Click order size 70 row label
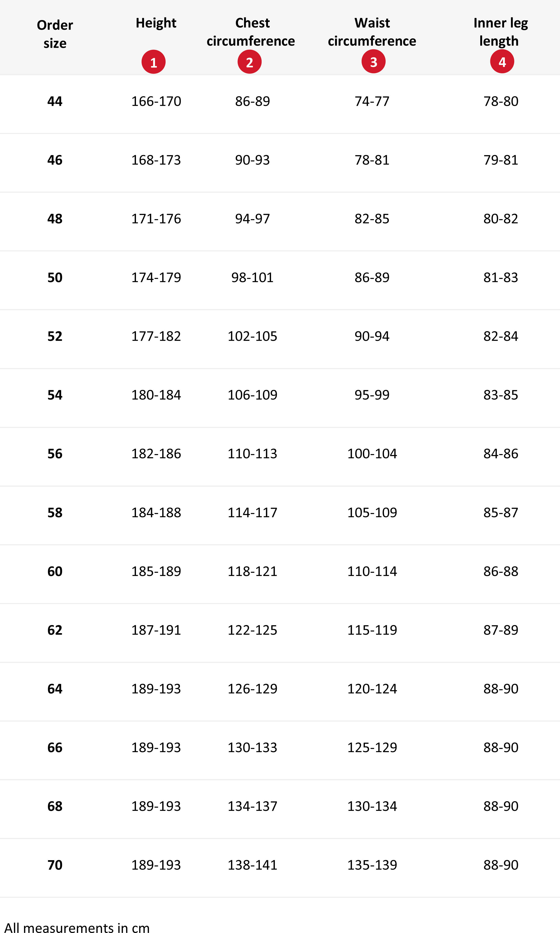The width and height of the screenshot is (560, 933). pyautogui.click(x=55, y=865)
